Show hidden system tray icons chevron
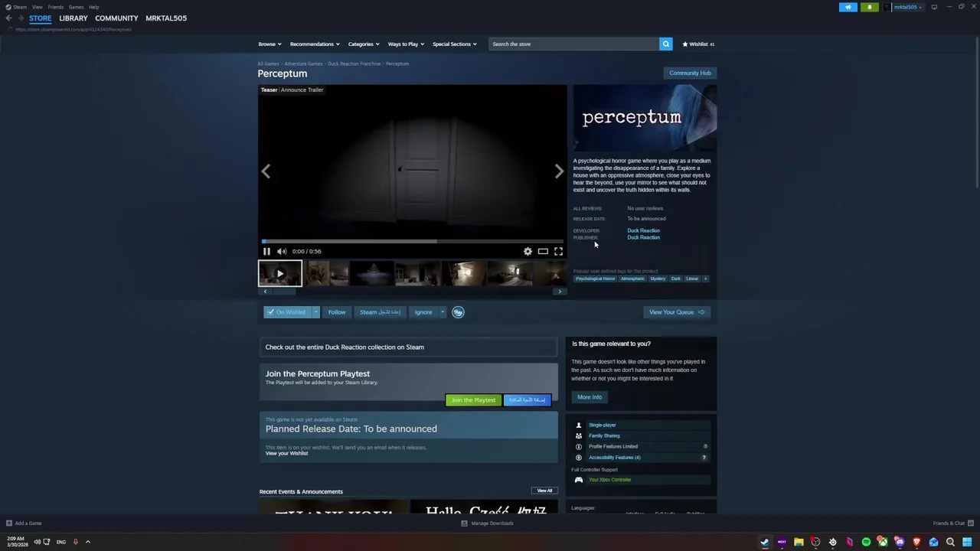This screenshot has width=980, height=551. 87,542
